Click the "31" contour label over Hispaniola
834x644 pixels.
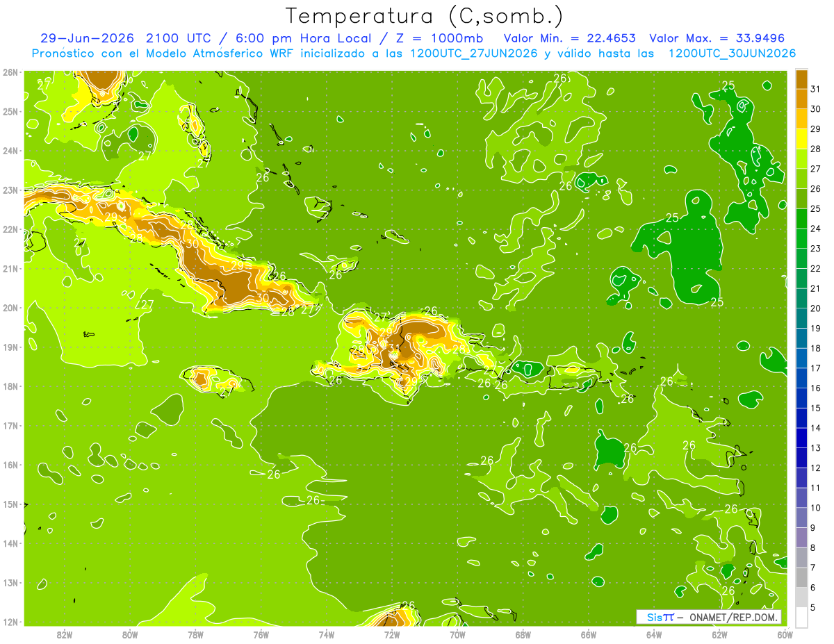pyautogui.click(x=394, y=349)
